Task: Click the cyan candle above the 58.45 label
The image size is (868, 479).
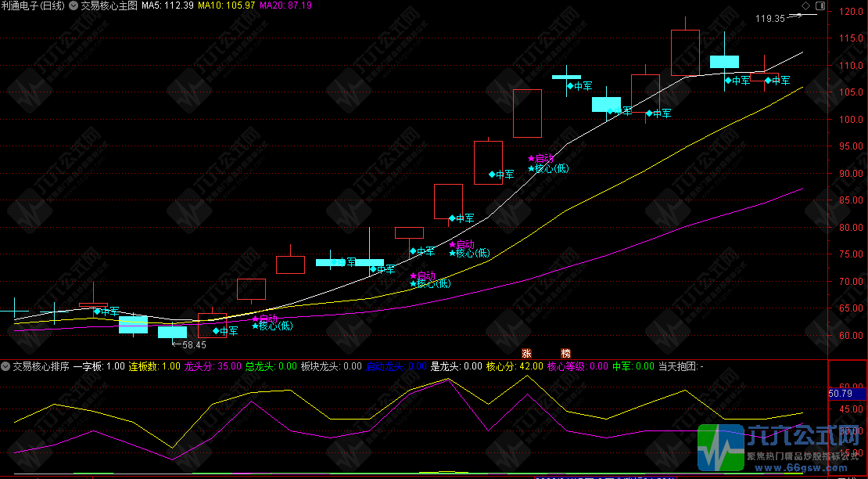Action: 172,332
